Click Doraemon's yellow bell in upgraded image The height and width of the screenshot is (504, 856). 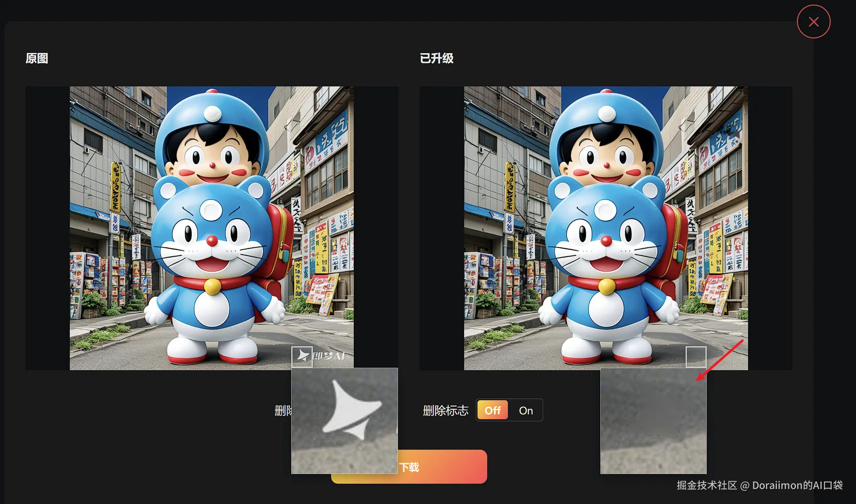[607, 286]
